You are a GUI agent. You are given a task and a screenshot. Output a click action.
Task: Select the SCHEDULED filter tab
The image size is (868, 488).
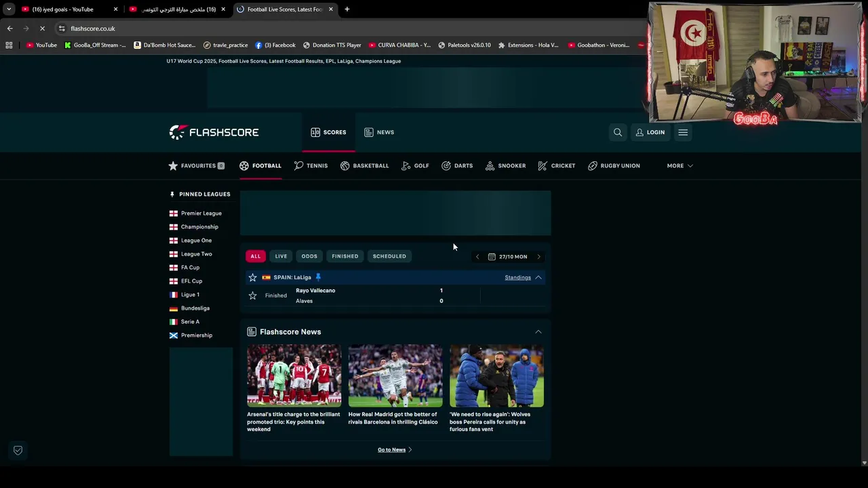click(x=389, y=256)
